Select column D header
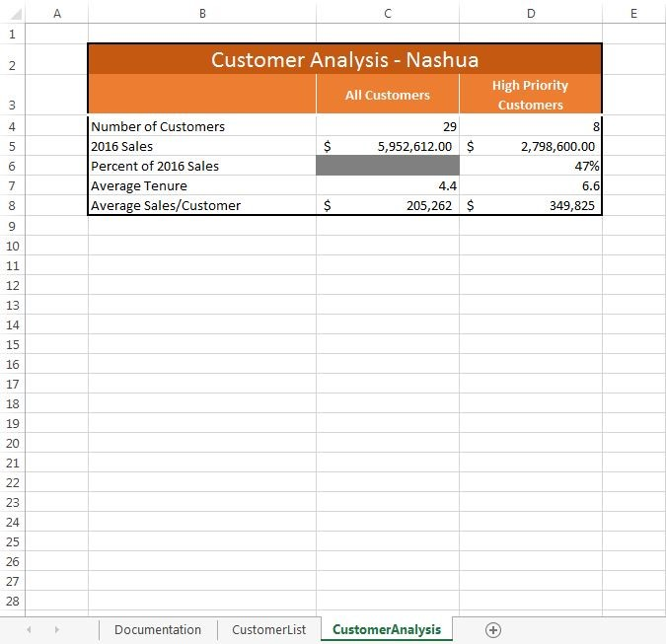This screenshot has width=666, height=644. 531,14
